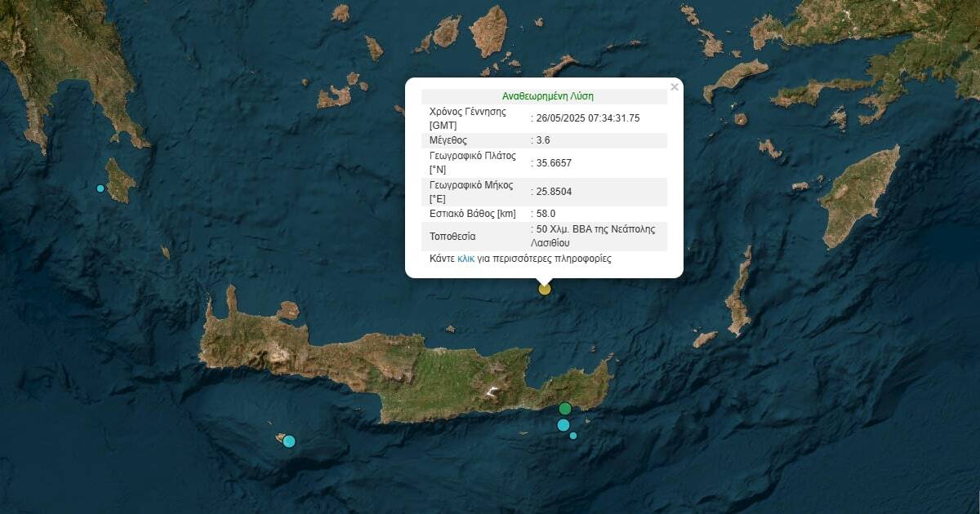The height and width of the screenshot is (514, 980).
Task: Click the magnitude value 3.6
Action: (542, 140)
